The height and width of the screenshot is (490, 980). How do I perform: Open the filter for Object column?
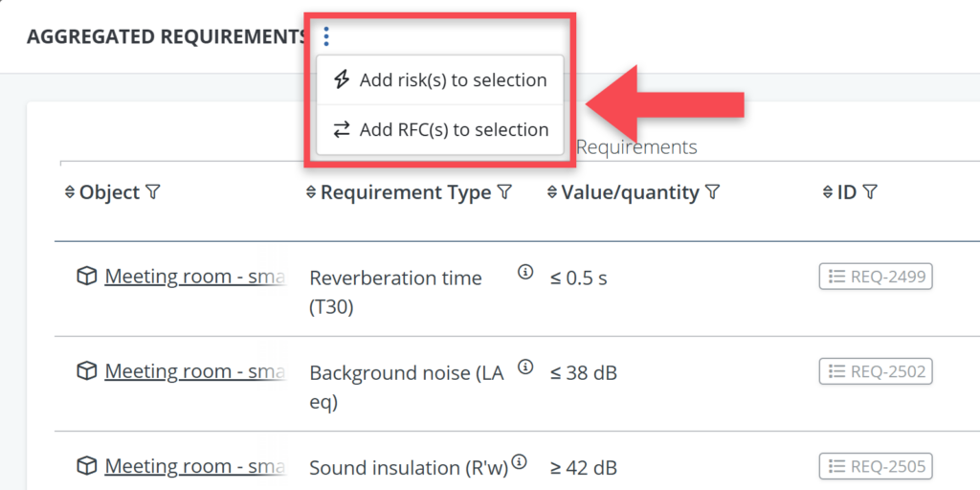click(x=153, y=192)
